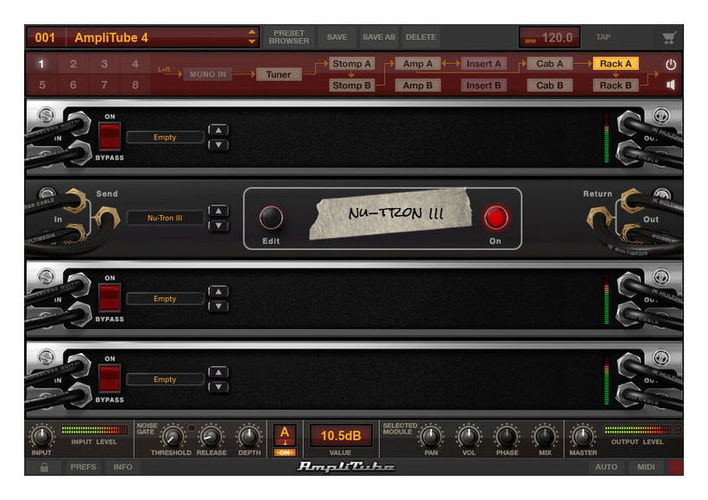The width and height of the screenshot is (708, 500).
Task: Toggle bypass switch on first rack slot
Action: pyautogui.click(x=110, y=136)
